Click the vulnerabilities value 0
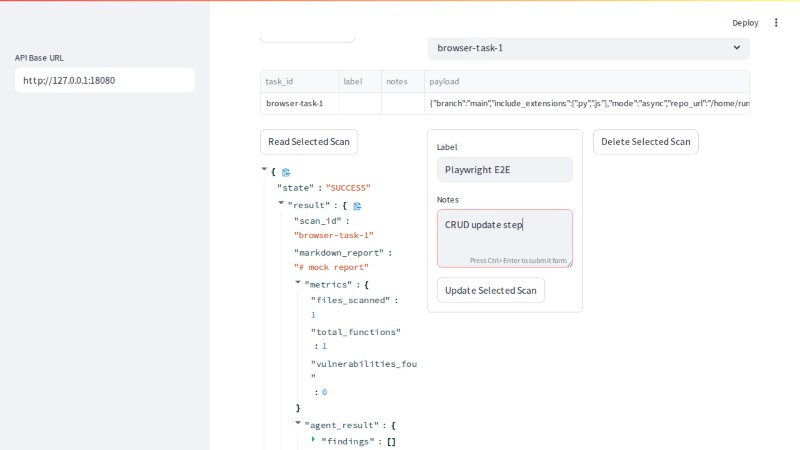800x450 pixels. pyautogui.click(x=324, y=392)
